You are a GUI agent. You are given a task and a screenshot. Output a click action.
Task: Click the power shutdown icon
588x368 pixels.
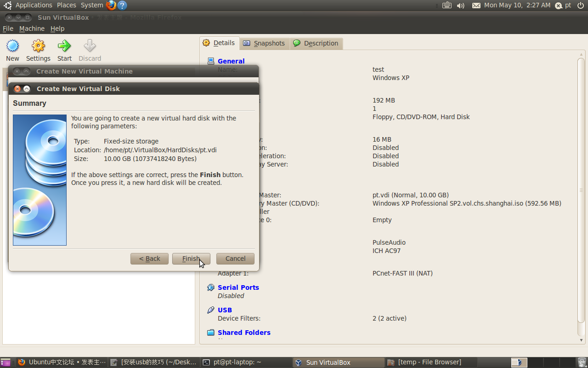(581, 5)
